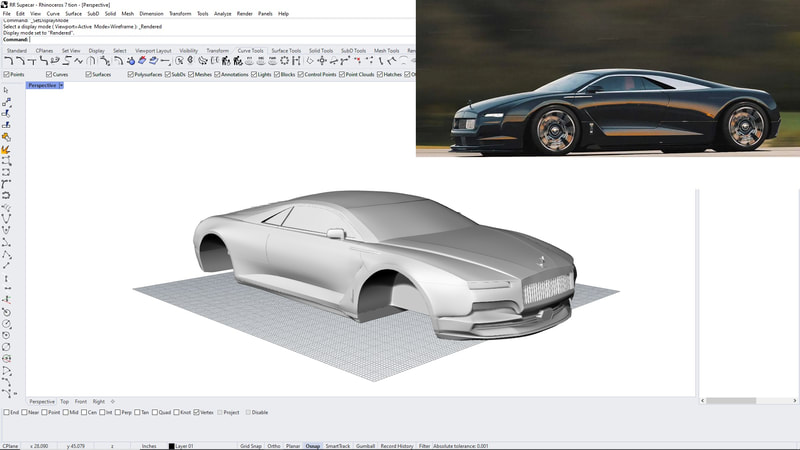Select the arrow pointer tool in left sidebar
Image resolution: width=800 pixels, height=450 pixels.
tap(7, 90)
